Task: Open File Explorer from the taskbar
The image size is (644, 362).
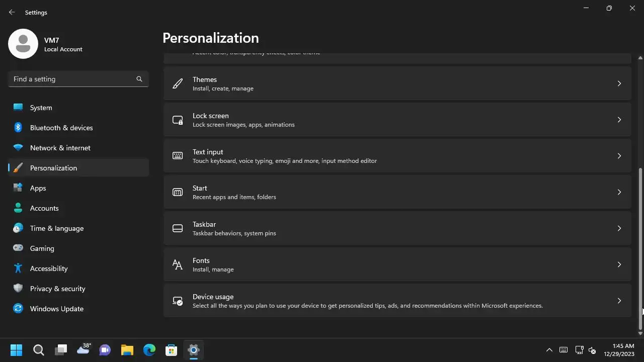Action: point(127,350)
